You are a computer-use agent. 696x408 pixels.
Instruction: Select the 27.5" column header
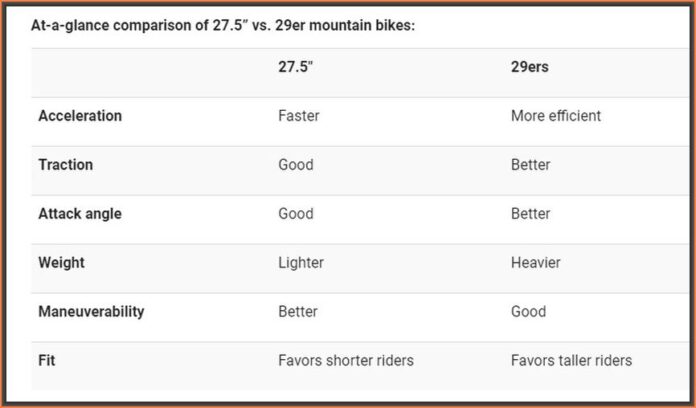(x=296, y=67)
